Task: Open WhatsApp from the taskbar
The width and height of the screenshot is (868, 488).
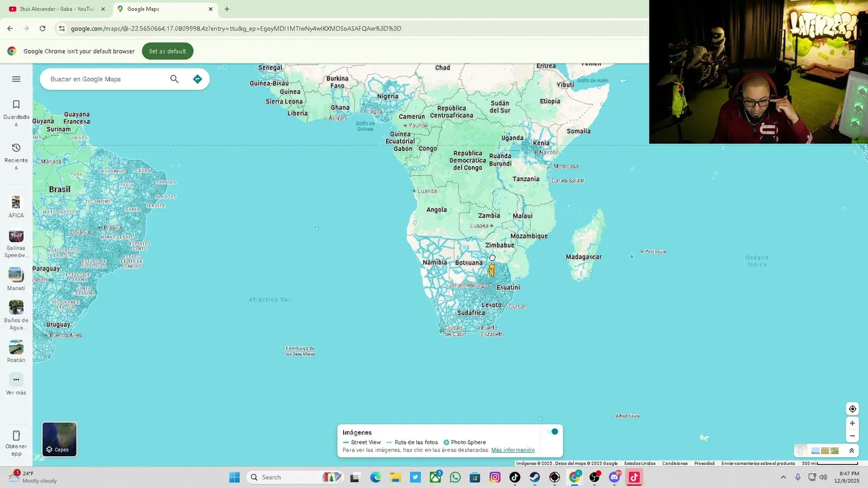Action: point(454,477)
